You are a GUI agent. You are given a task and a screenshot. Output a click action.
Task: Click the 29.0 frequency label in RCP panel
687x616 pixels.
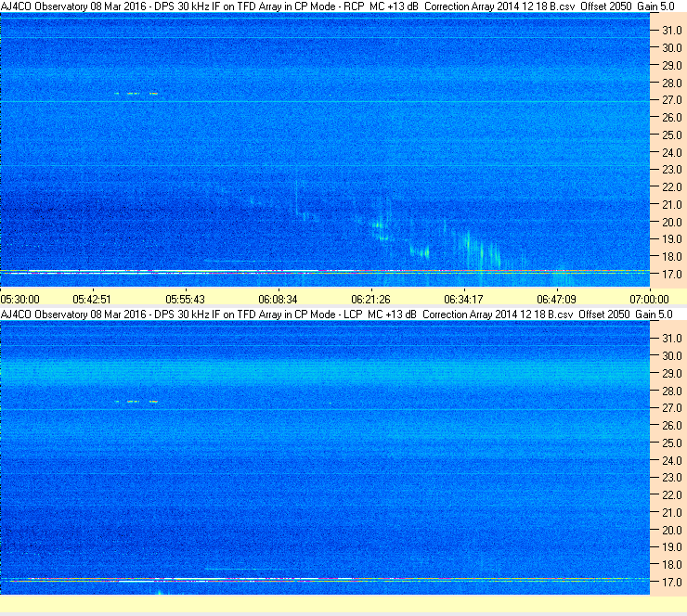click(x=671, y=66)
